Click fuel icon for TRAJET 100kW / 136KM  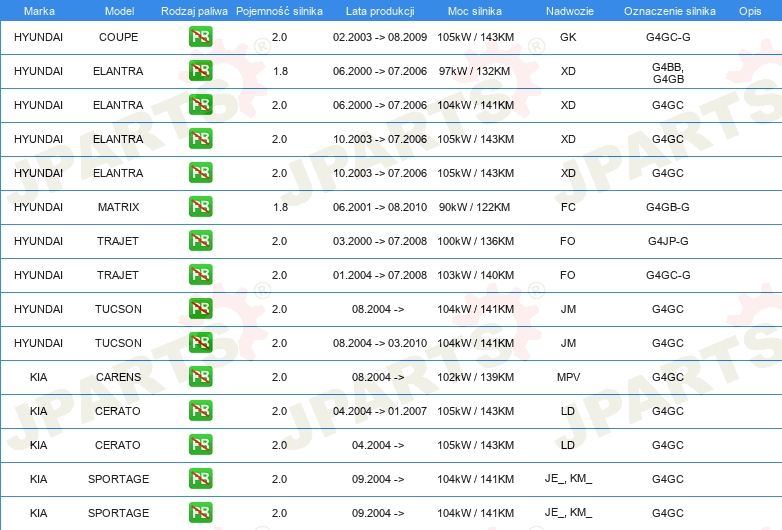(200, 241)
